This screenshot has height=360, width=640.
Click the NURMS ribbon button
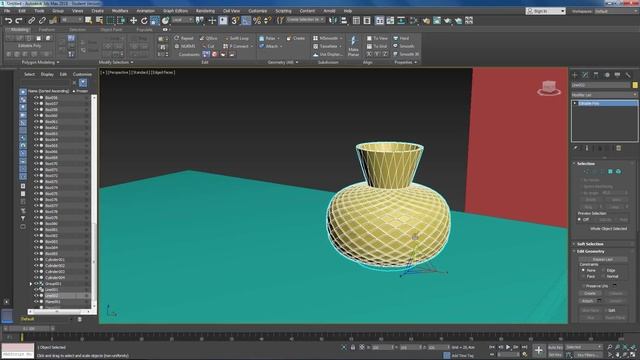point(184,47)
